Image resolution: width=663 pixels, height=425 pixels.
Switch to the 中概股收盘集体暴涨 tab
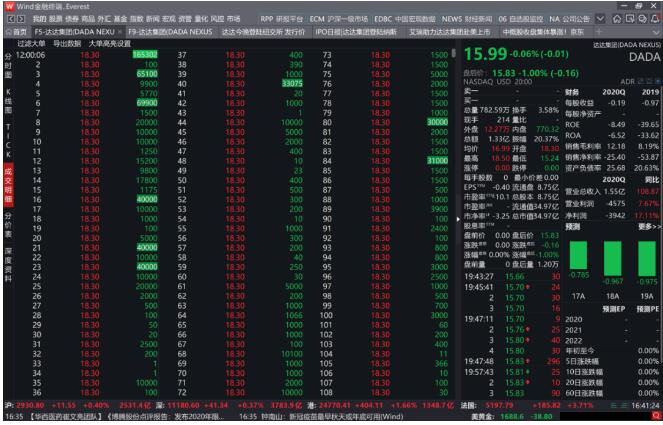coord(543,32)
